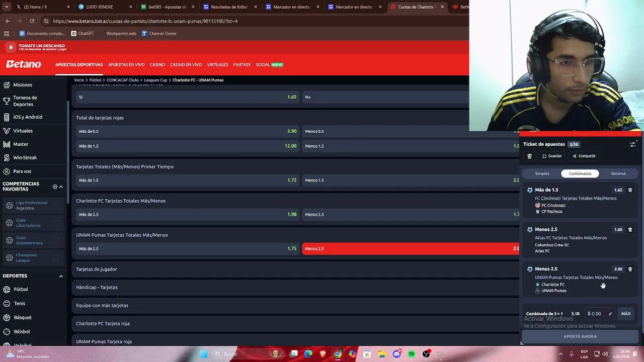Collapse the Deportes sidebar section

click(61, 276)
